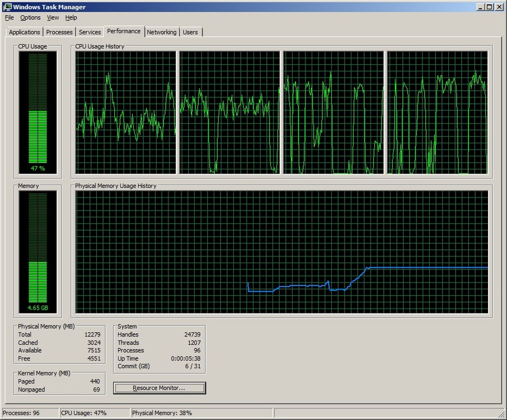
Task: Open the View menu
Action: [53, 17]
